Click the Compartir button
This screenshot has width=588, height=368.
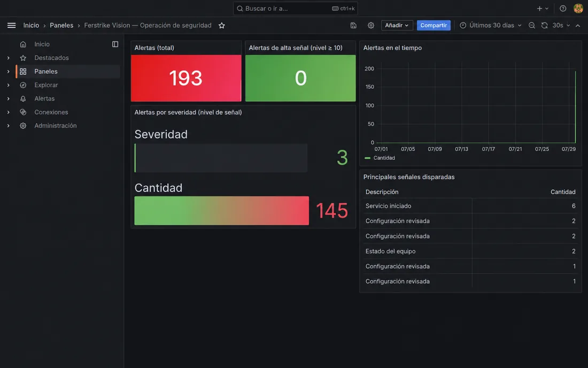click(x=434, y=25)
